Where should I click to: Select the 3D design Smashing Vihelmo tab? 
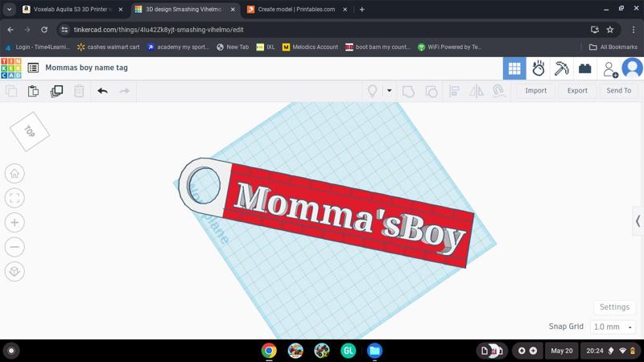click(184, 9)
